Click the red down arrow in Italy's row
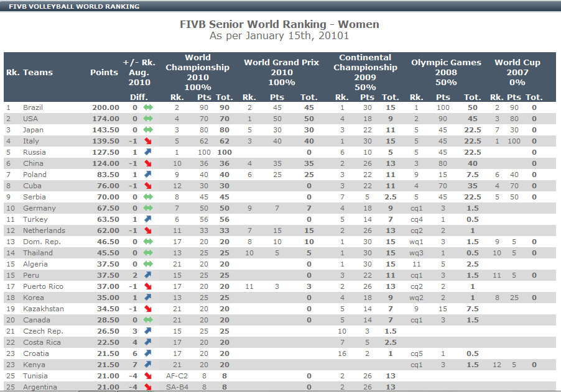The image size is (561, 392). pyautogui.click(x=147, y=141)
